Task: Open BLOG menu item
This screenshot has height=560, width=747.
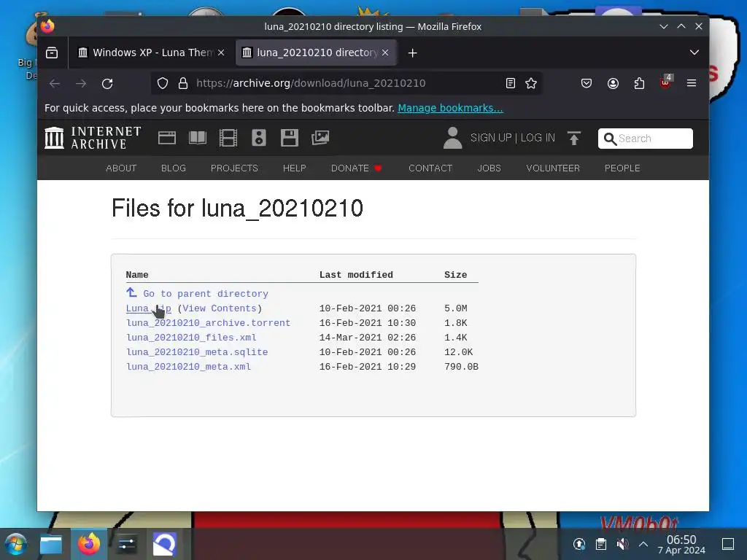Action: coord(174,168)
